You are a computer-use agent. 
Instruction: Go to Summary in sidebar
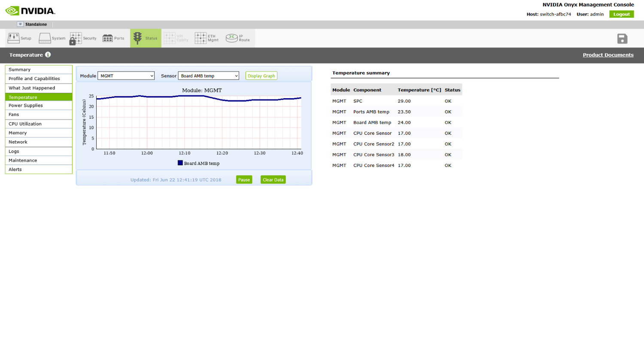pyautogui.click(x=39, y=69)
